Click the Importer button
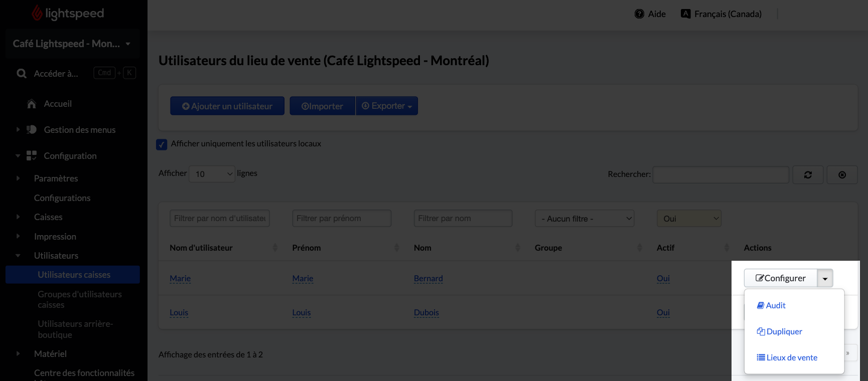 click(x=322, y=106)
